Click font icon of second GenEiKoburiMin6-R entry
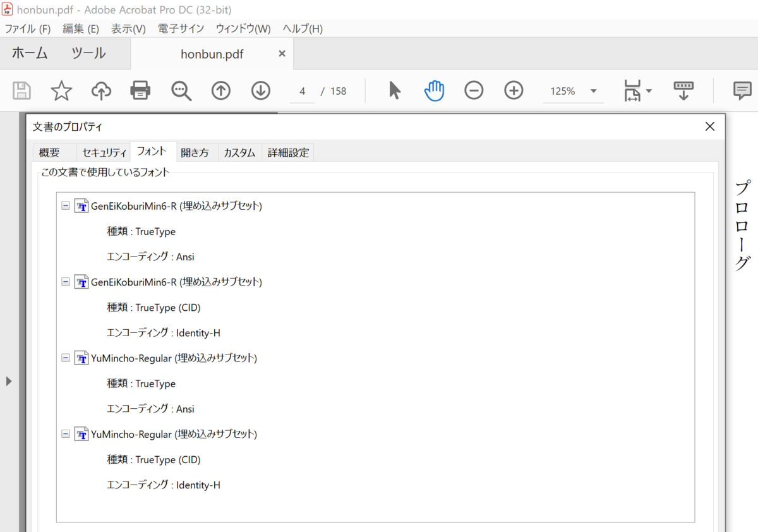The height and width of the screenshot is (532, 758). click(x=81, y=282)
